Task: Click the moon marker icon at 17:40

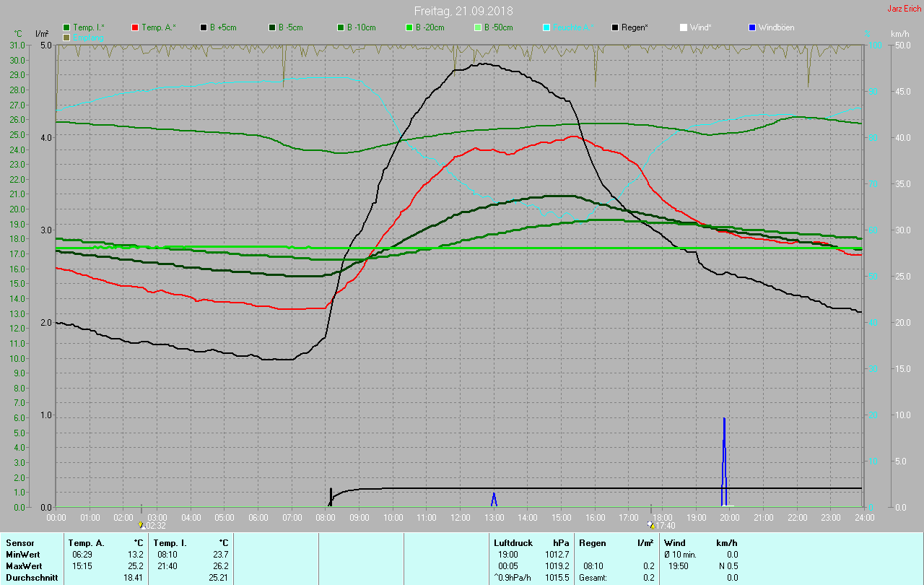Action: coord(651,525)
